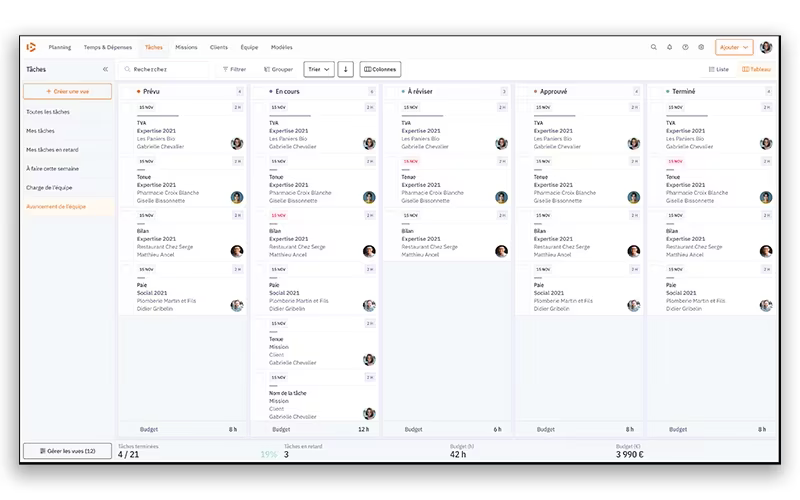Expand the Trier dropdown
The image size is (800, 500).
click(319, 69)
